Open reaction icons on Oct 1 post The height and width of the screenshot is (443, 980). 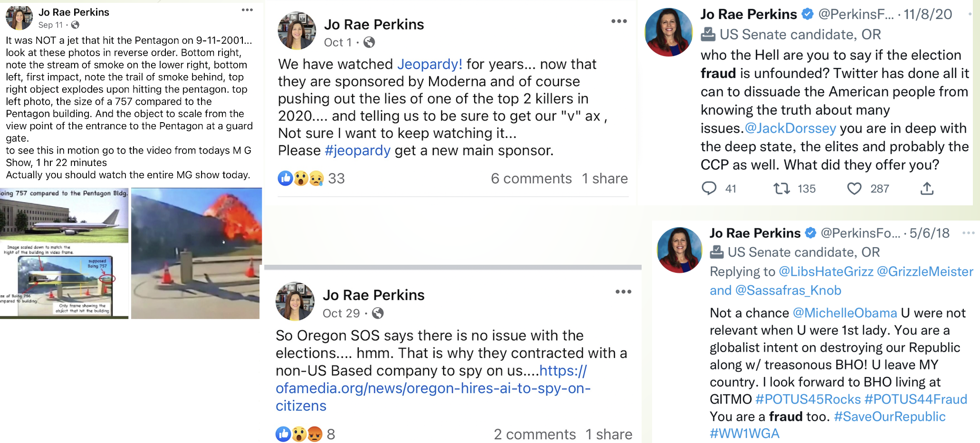301,178
